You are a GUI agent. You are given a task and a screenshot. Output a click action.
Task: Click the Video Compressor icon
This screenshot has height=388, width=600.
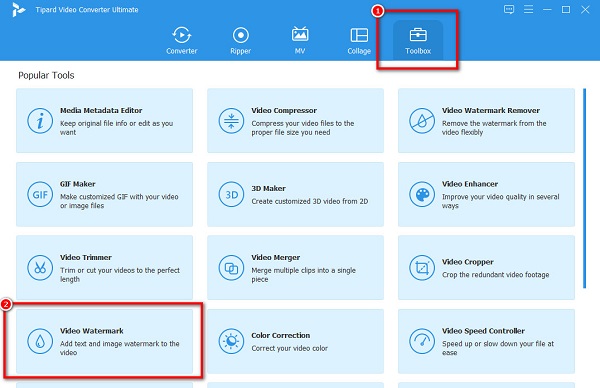click(x=231, y=121)
